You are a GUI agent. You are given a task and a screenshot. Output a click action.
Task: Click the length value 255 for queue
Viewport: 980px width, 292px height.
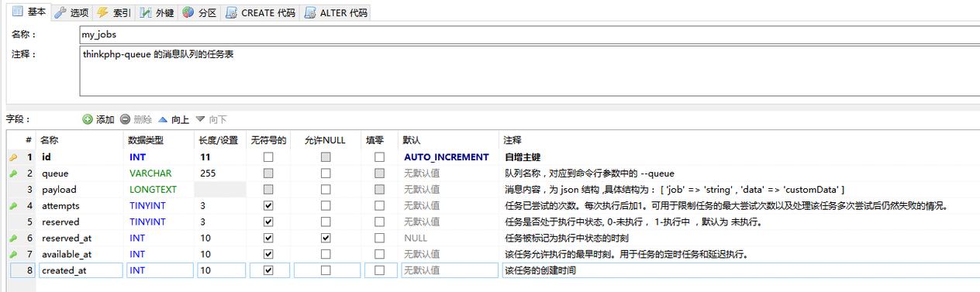click(x=208, y=173)
